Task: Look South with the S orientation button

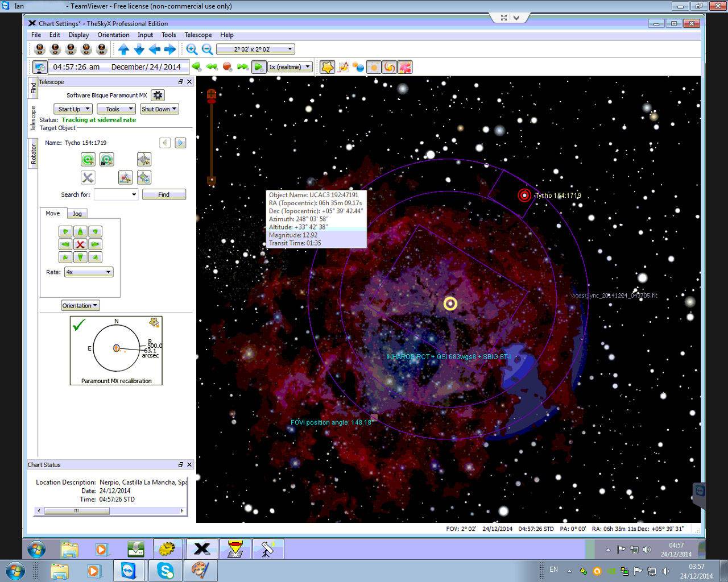Action: (x=71, y=49)
